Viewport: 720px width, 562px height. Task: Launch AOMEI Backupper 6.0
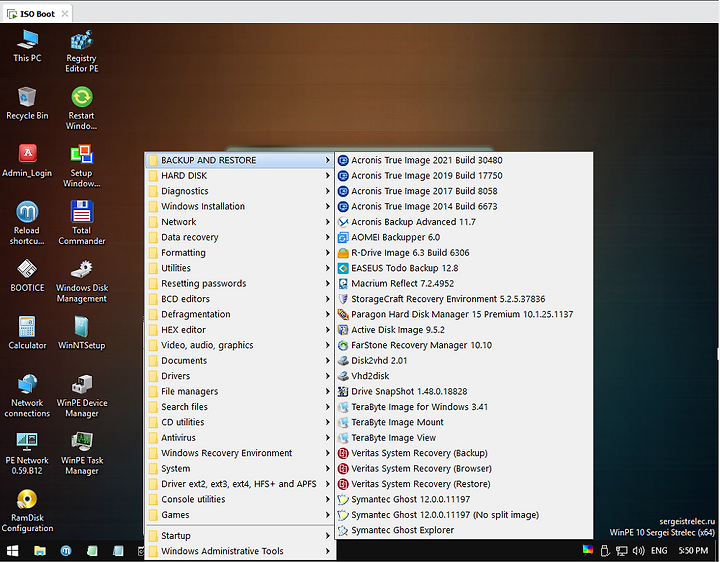tap(464, 237)
